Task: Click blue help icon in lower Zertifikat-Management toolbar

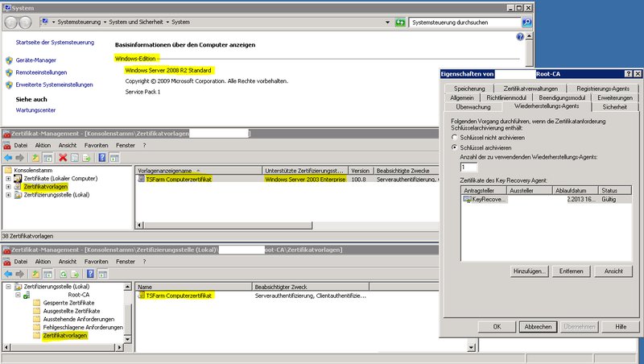Action: pyautogui.click(x=90, y=274)
